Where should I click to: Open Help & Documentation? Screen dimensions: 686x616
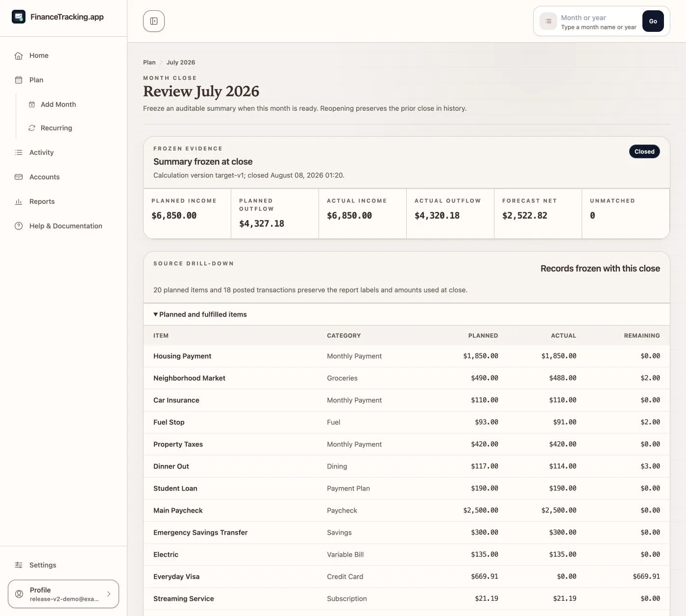click(x=63, y=226)
